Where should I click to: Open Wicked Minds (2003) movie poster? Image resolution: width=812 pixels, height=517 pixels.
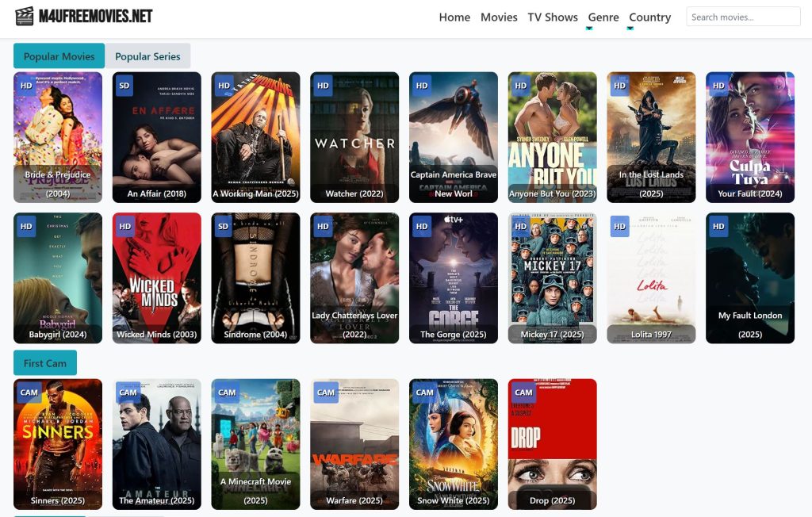coord(157,278)
